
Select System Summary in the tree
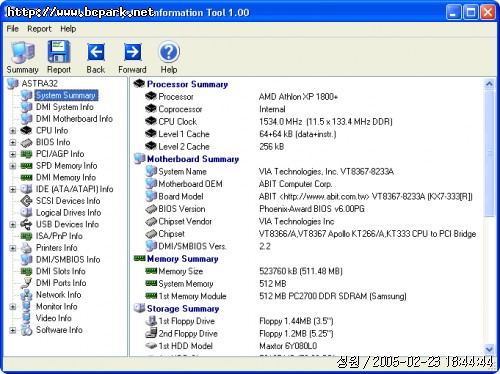coord(66,95)
